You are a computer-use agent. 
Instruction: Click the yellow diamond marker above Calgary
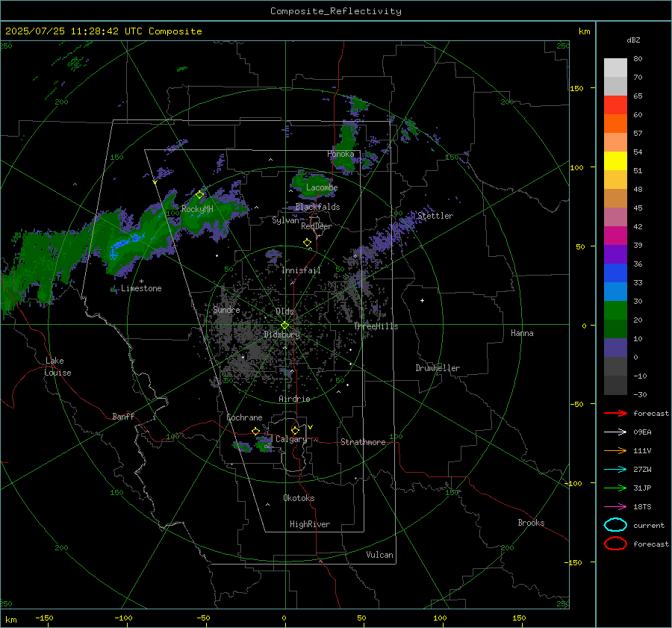[x=295, y=430]
